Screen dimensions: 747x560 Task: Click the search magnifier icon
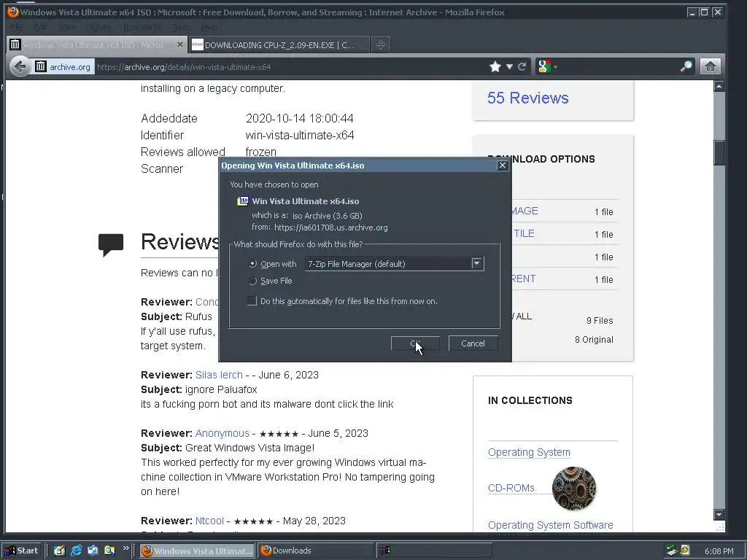click(686, 66)
